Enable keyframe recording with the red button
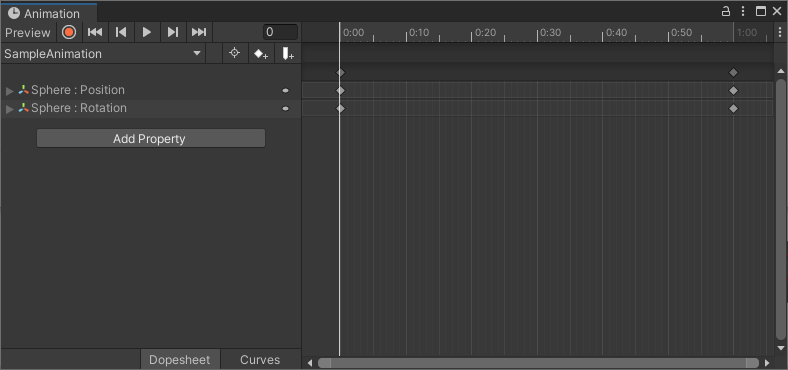This screenshot has width=788, height=370. click(x=69, y=32)
